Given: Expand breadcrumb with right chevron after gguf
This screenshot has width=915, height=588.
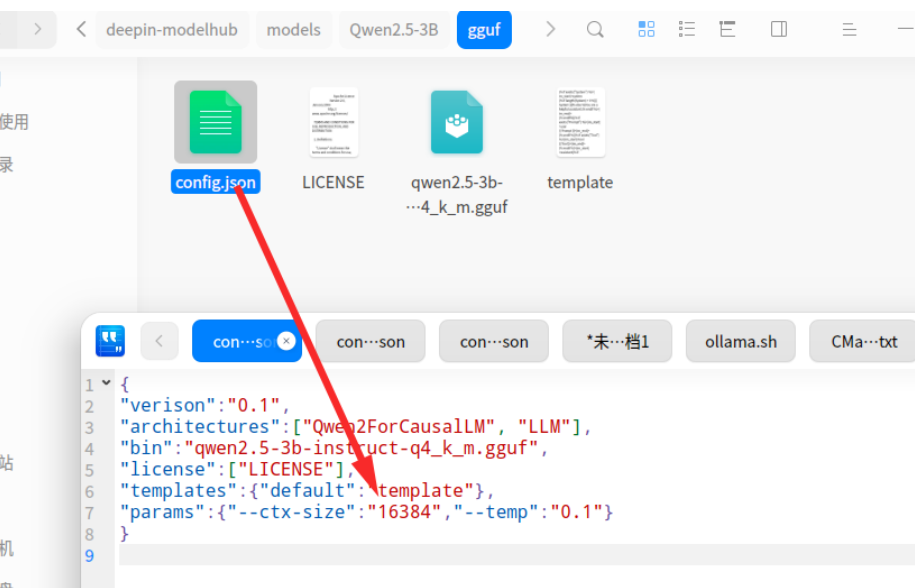Looking at the screenshot, I should [x=550, y=29].
